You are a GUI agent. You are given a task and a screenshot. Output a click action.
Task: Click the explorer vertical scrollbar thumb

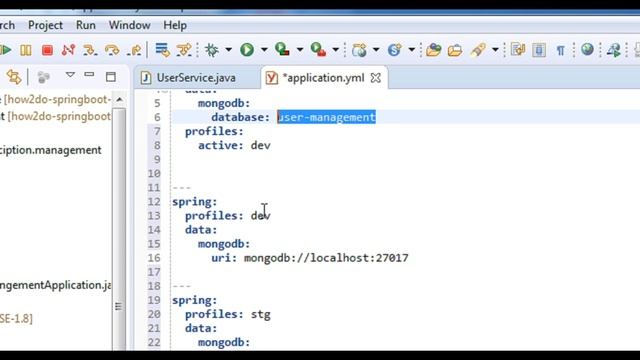[x=119, y=229]
